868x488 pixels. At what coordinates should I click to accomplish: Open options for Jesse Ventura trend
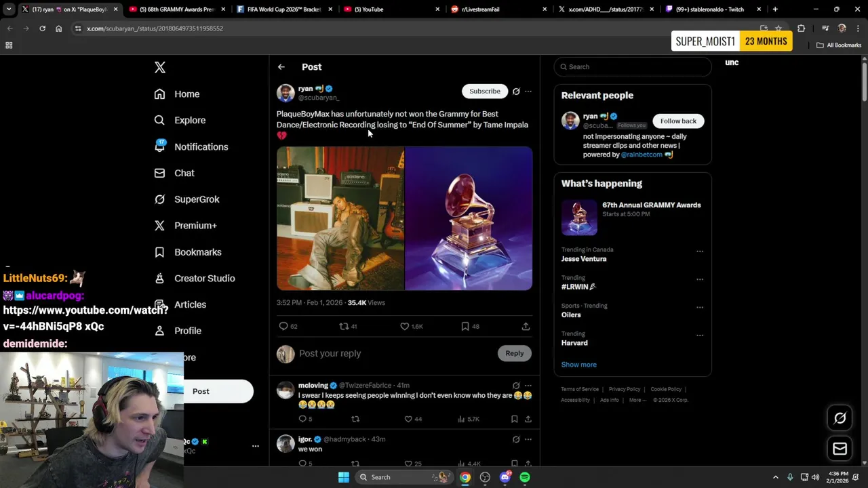point(700,251)
